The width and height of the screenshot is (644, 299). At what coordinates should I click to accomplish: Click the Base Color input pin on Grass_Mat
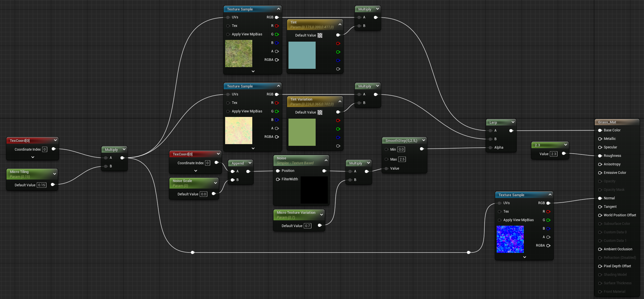(x=600, y=130)
